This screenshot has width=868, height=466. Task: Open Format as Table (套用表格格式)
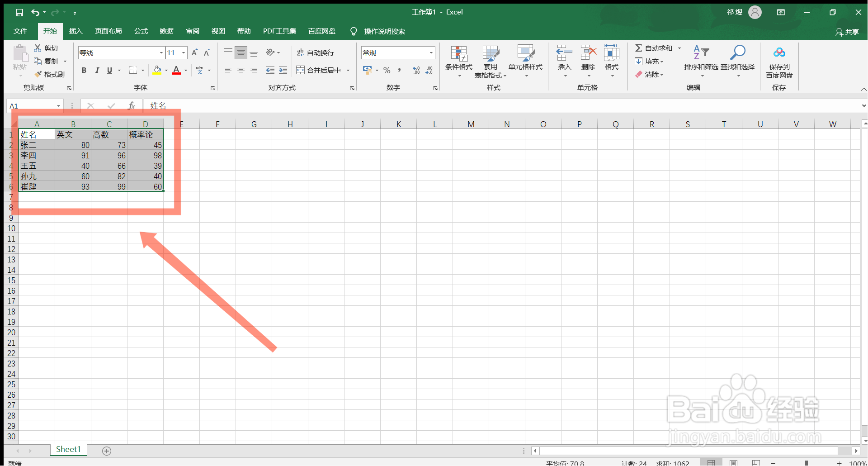coord(491,62)
